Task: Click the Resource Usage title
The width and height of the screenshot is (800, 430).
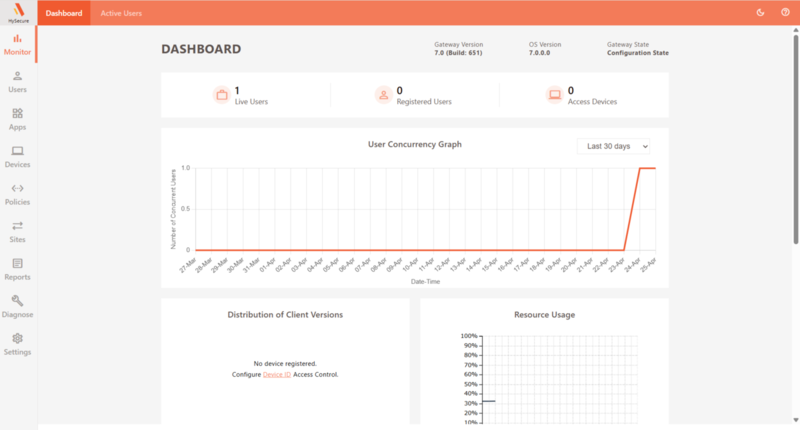Action: coord(544,315)
